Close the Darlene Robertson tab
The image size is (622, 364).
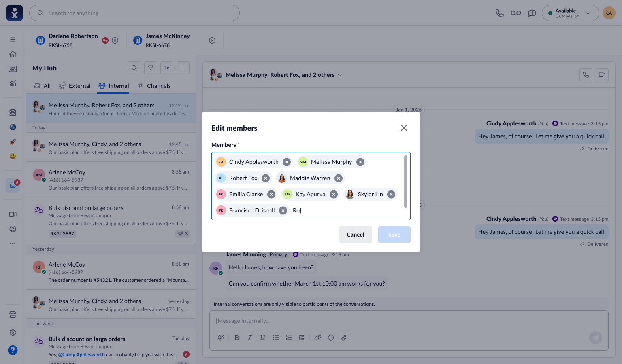click(115, 40)
